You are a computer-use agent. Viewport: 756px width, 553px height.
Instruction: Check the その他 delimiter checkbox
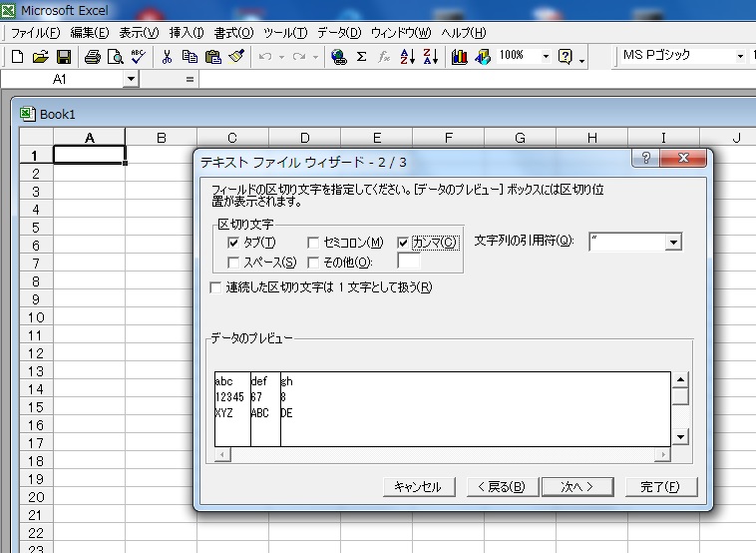point(313,263)
